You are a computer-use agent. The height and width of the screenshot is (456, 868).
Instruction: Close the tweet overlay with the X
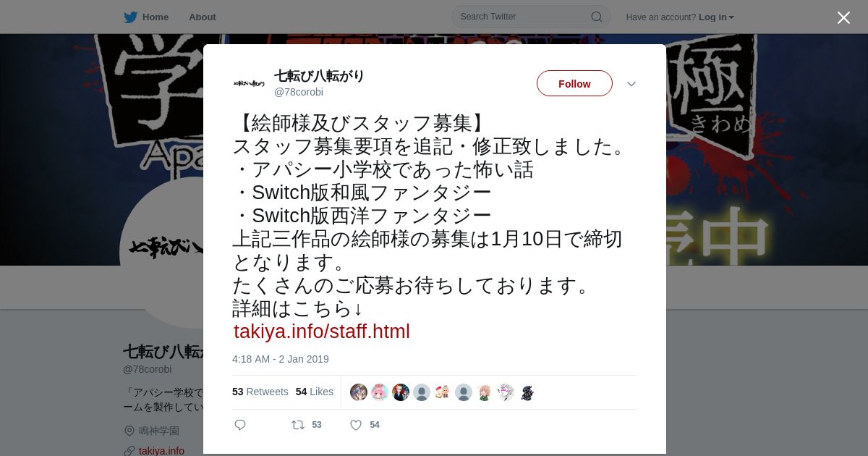(x=843, y=17)
